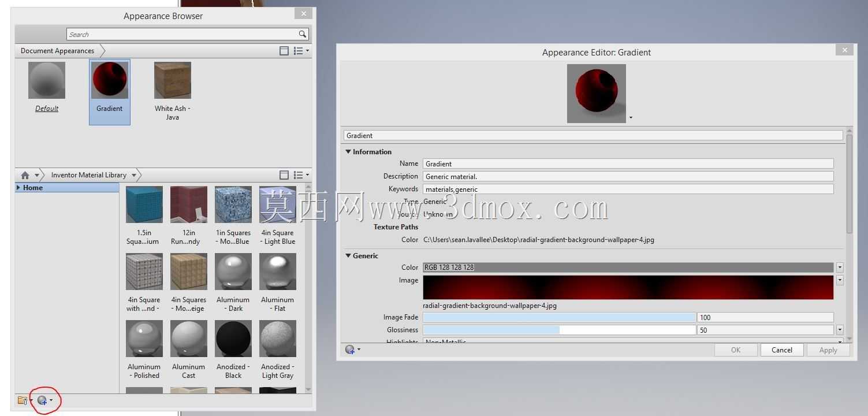Click the Description field
Viewport: 868px width, 416px height.
(628, 176)
